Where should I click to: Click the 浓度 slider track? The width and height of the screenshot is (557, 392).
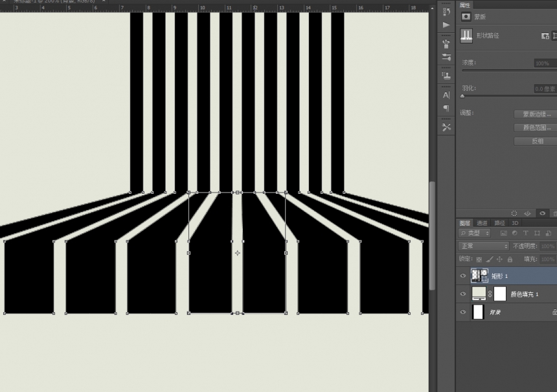point(509,71)
